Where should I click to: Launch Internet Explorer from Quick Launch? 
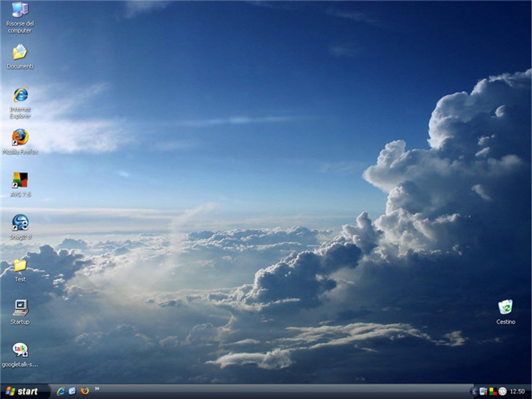[x=61, y=391]
